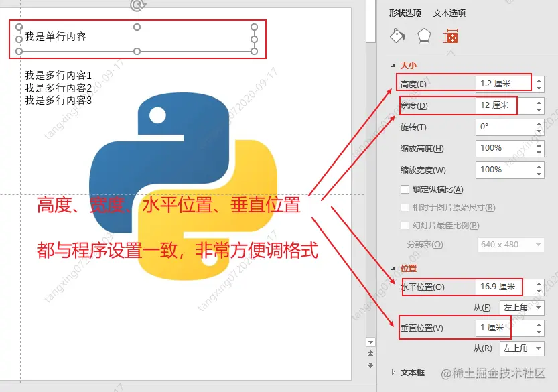Click the 缩放宽度 value field

504,170
